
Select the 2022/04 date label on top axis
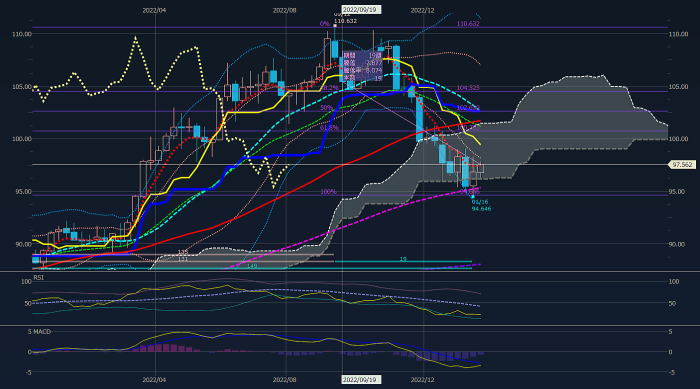click(x=154, y=10)
